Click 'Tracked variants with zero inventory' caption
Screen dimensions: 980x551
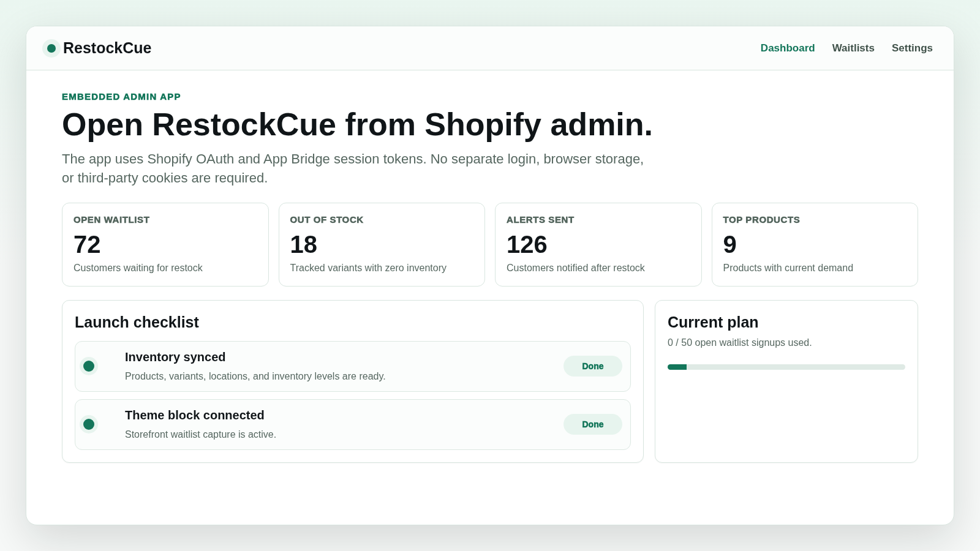pyautogui.click(x=368, y=268)
